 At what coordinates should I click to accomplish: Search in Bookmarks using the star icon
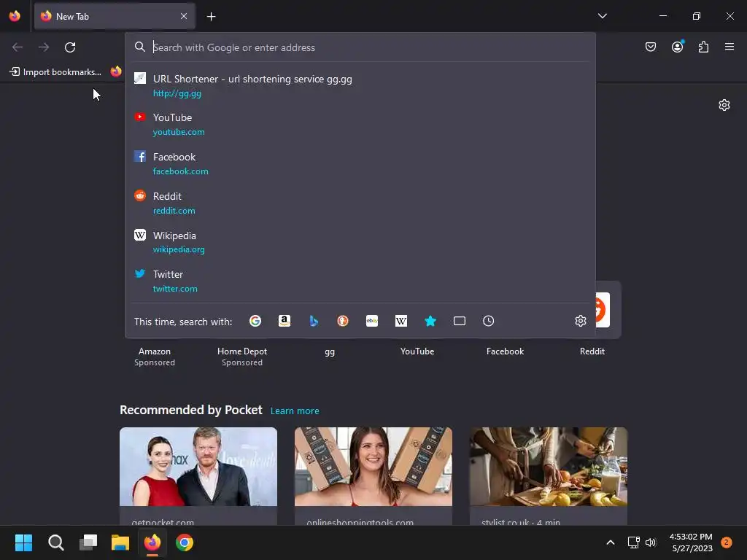coord(430,321)
